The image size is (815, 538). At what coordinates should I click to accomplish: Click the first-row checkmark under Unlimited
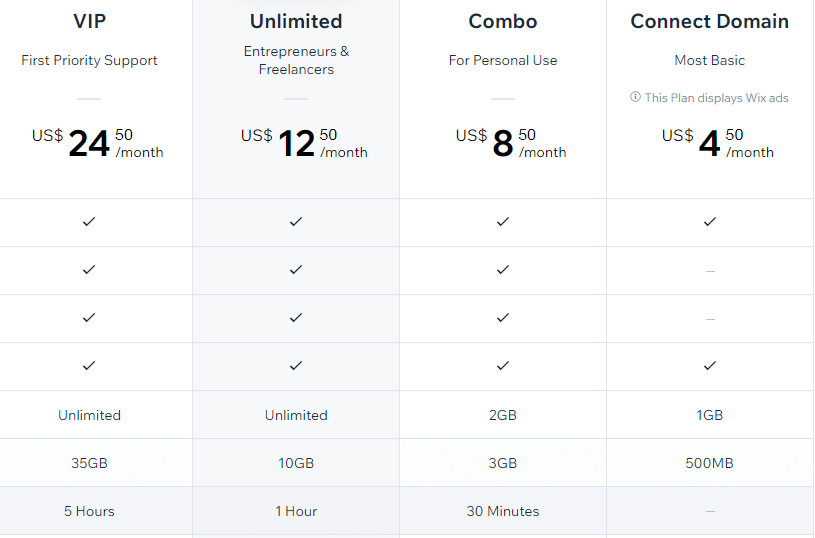pyautogui.click(x=296, y=222)
